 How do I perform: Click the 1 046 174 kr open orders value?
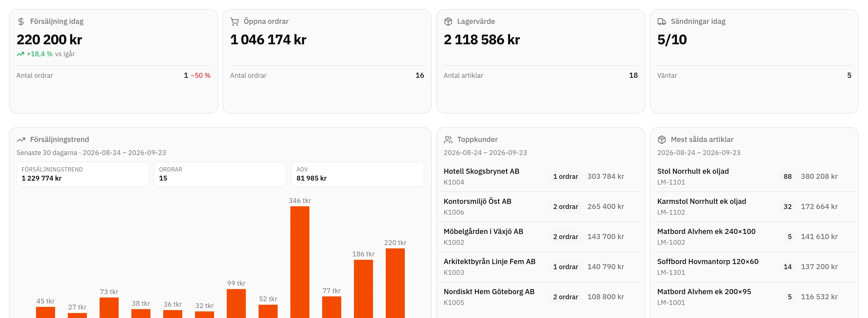[x=268, y=40]
